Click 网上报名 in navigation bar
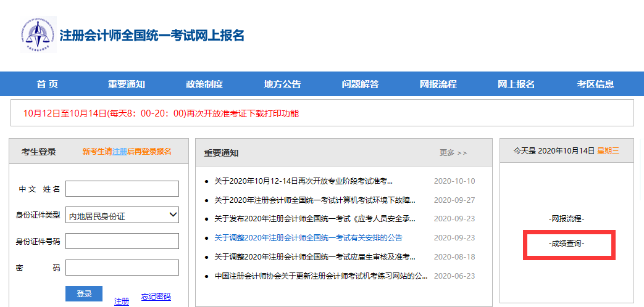 click(x=516, y=84)
